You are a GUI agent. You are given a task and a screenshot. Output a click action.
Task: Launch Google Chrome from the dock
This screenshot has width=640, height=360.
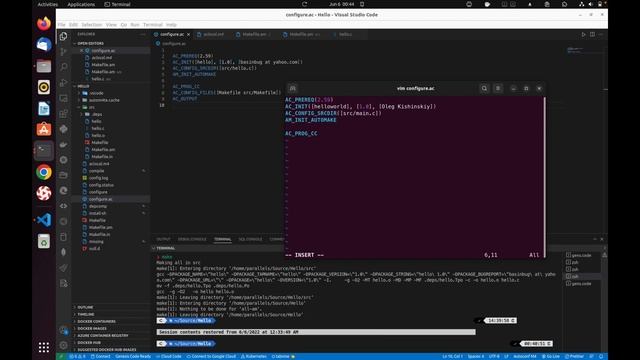(x=44, y=172)
